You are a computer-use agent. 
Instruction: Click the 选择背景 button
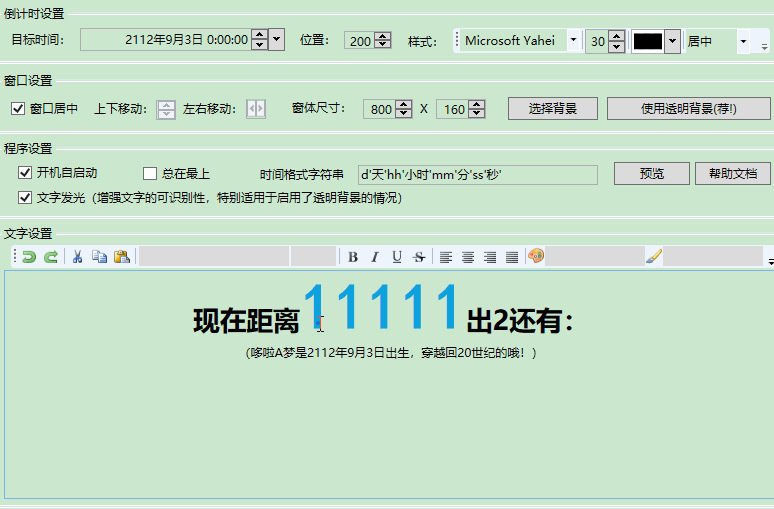(553, 109)
